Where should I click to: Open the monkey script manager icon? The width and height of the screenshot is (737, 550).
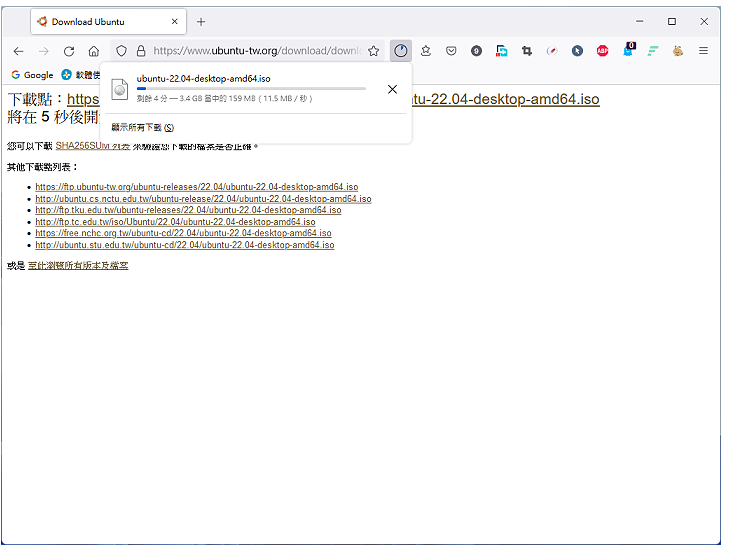(678, 51)
